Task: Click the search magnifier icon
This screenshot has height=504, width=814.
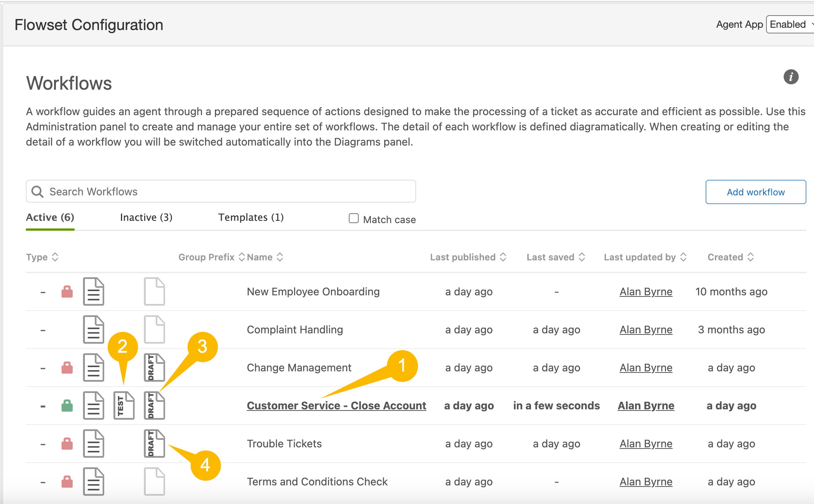Action: [37, 192]
